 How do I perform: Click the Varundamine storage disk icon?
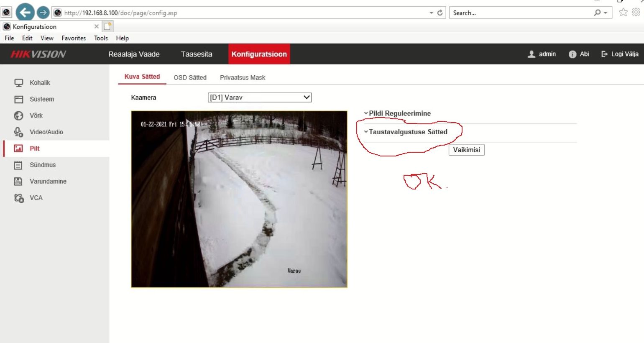click(18, 181)
